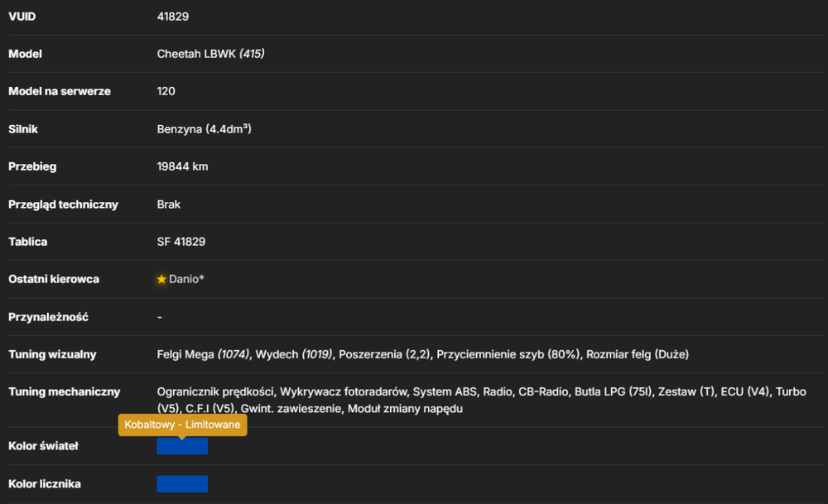Viewport: 828px width, 504px height.
Task: Click the Tuning mechaniczny row label
Action: (65, 392)
